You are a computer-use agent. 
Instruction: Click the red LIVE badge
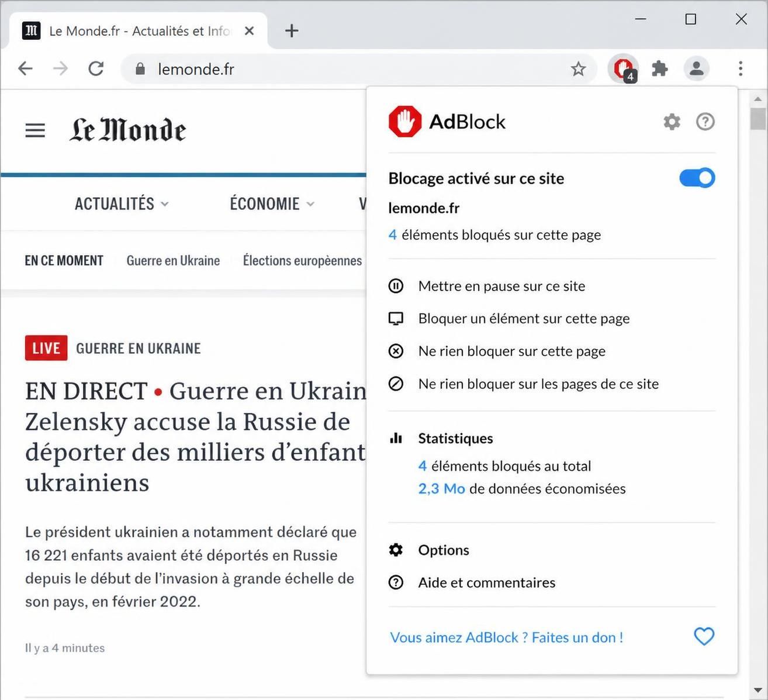click(46, 348)
